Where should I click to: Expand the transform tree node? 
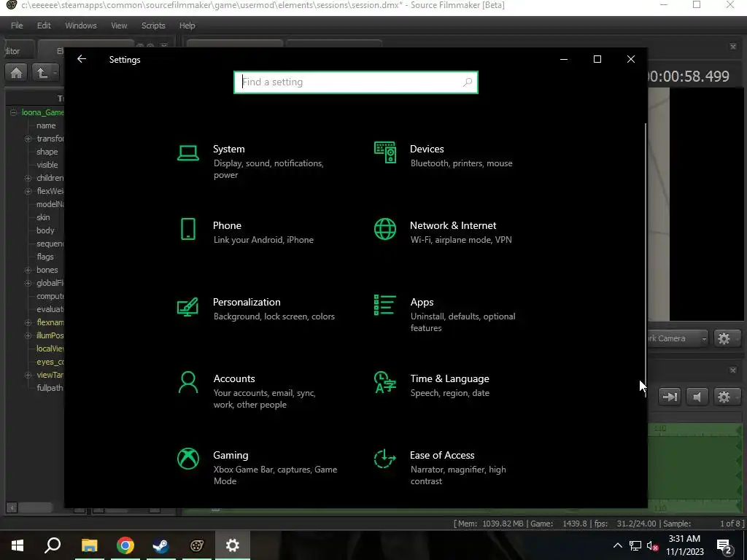[x=28, y=139]
